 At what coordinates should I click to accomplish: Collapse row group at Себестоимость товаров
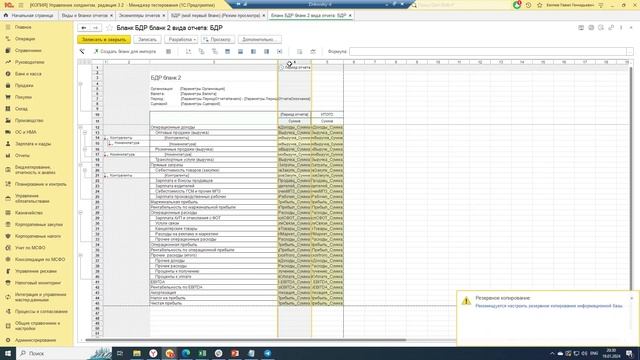[x=85, y=170]
